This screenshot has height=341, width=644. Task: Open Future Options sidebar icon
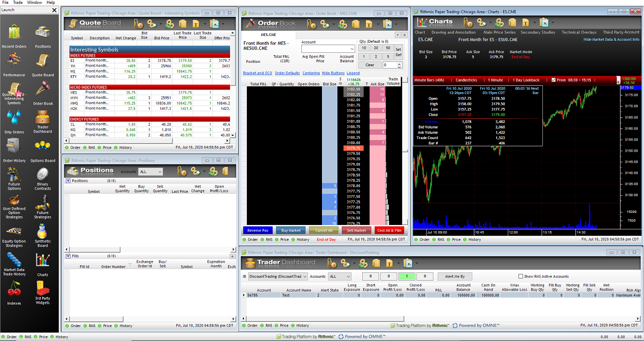point(14,174)
